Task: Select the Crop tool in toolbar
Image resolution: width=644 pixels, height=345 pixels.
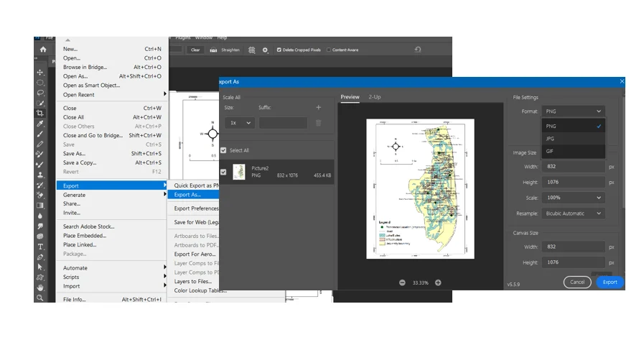Action: coord(39,113)
